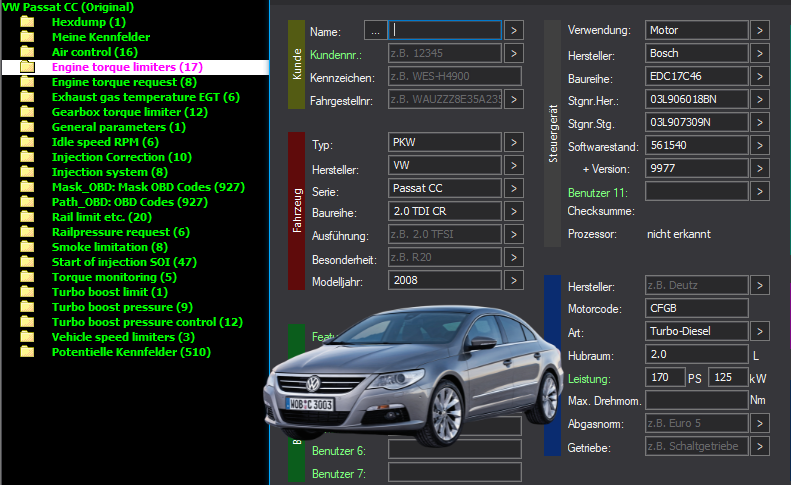Screen dimensions: 791x485
Task: Click folder icon beside Smoke limitation (8)
Action: click(27, 247)
